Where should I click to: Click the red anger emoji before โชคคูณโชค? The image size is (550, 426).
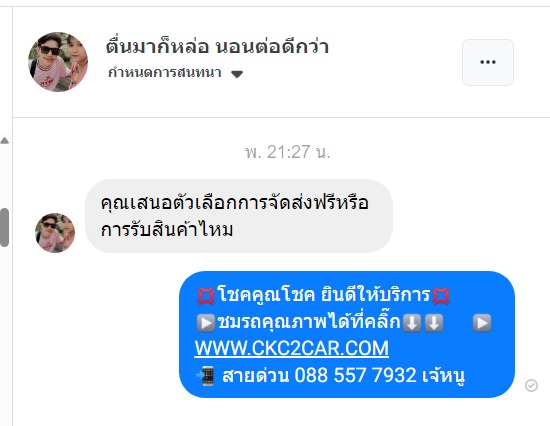(206, 295)
